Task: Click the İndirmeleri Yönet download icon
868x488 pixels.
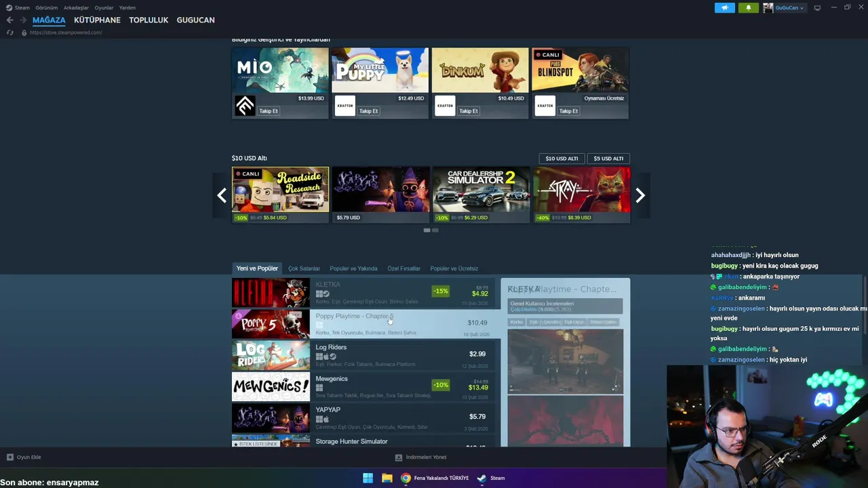Action: (399, 457)
